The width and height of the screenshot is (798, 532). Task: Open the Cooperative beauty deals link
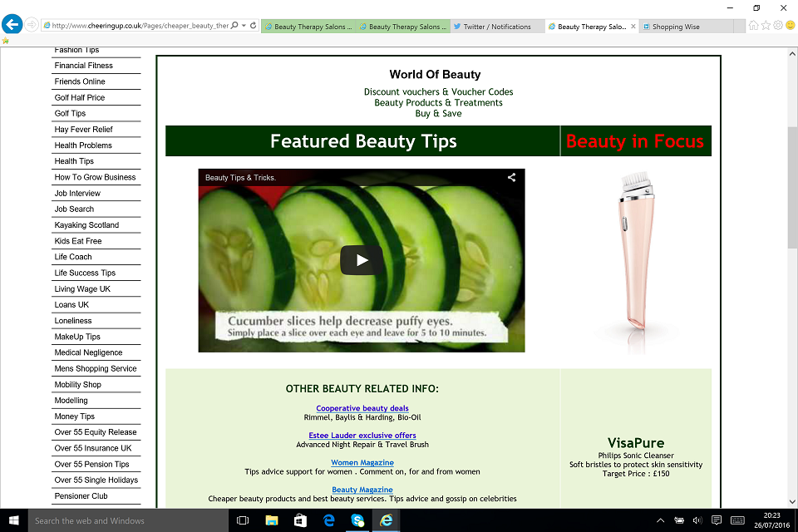pyautogui.click(x=362, y=408)
